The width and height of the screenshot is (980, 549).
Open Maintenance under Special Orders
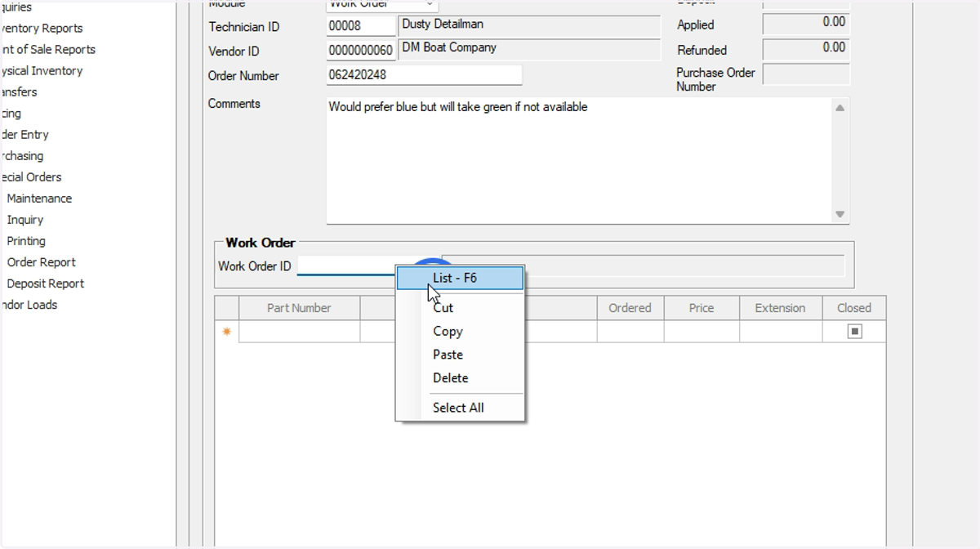click(39, 198)
